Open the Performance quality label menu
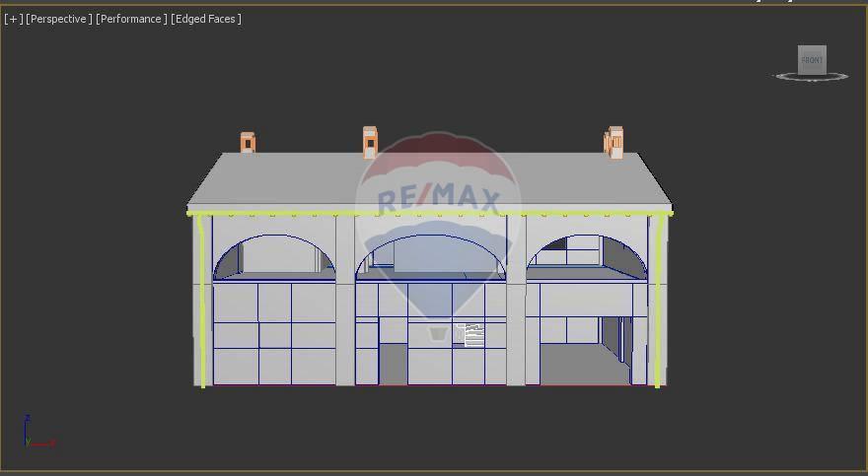This screenshot has width=868, height=476. 131,19
